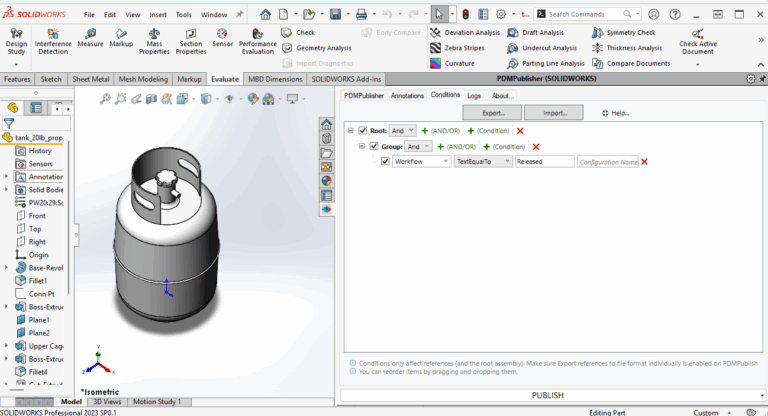The image size is (768, 416).
Task: Open Section Properties
Action: pos(191,42)
